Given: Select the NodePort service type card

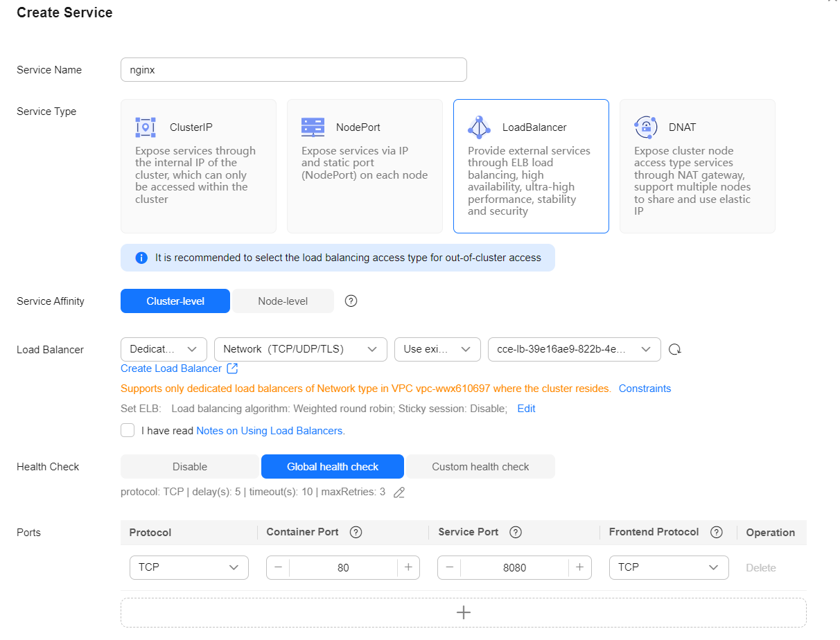Looking at the screenshot, I should pyautogui.click(x=365, y=166).
